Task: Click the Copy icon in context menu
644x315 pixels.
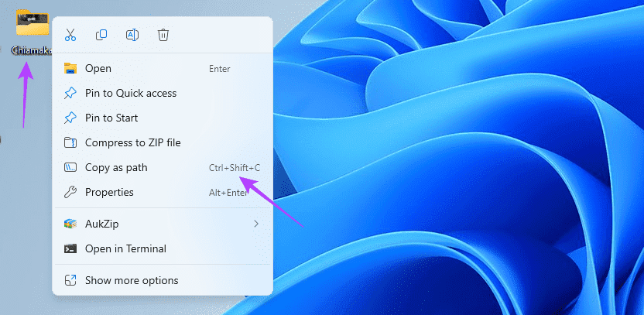Action: tap(101, 35)
